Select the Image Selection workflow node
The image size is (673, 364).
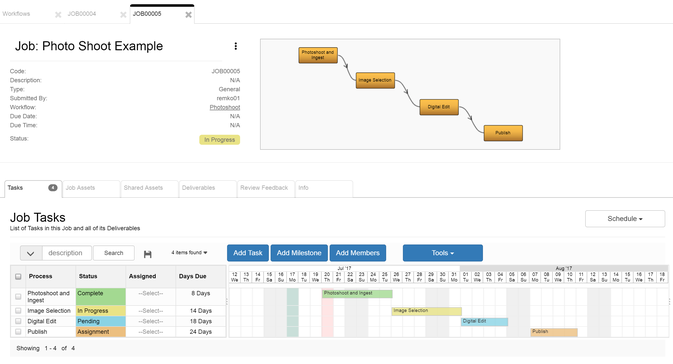375,80
